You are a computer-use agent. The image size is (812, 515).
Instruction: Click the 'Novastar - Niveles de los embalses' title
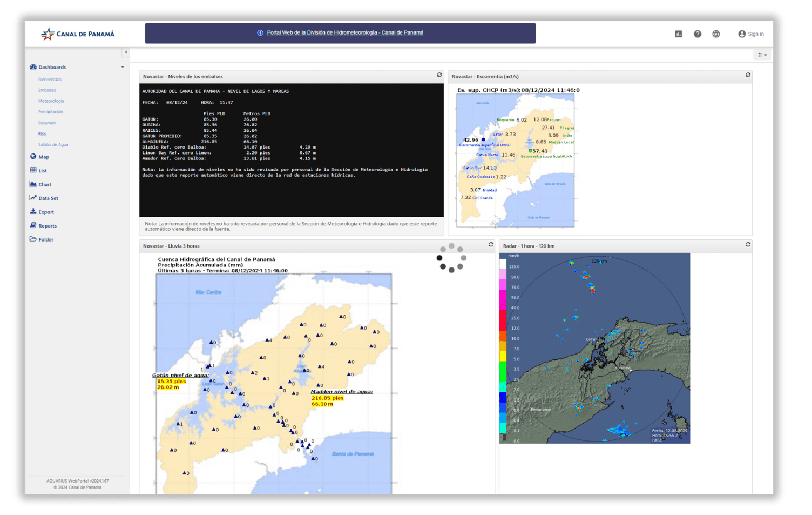182,77
